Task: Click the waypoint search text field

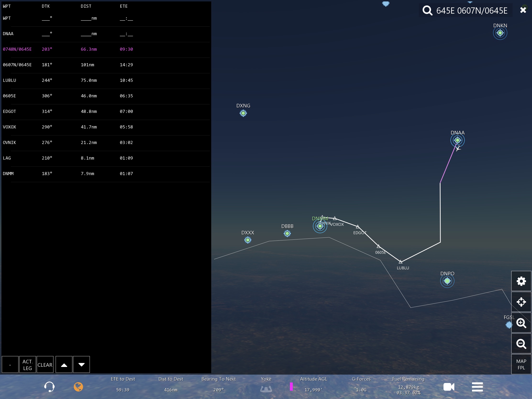Action: [x=471, y=11]
